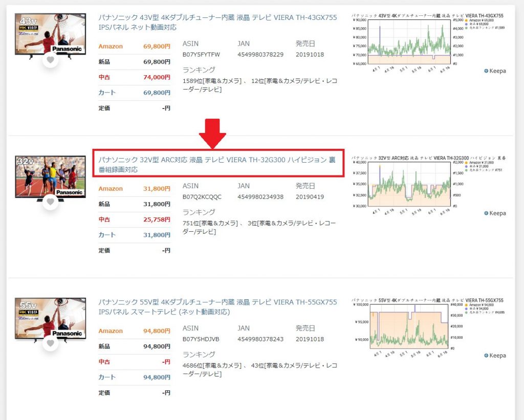Click used price 25,758円
The width and height of the screenshot is (524, 420).
coord(157,219)
